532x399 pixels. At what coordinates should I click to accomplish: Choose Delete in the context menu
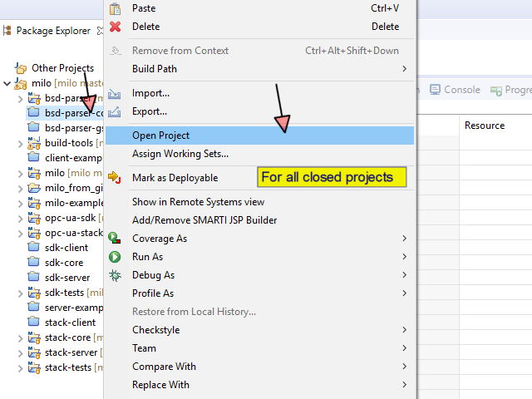click(259, 27)
